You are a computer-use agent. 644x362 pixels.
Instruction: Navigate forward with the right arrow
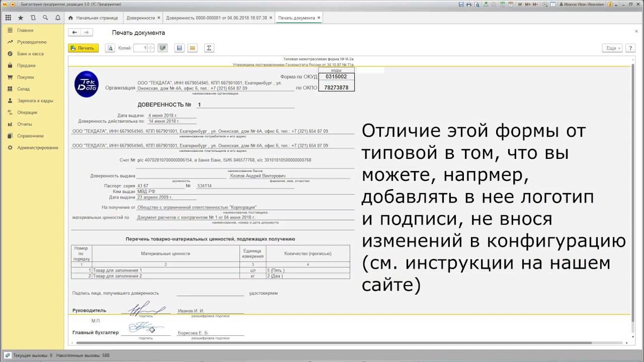coord(87,32)
